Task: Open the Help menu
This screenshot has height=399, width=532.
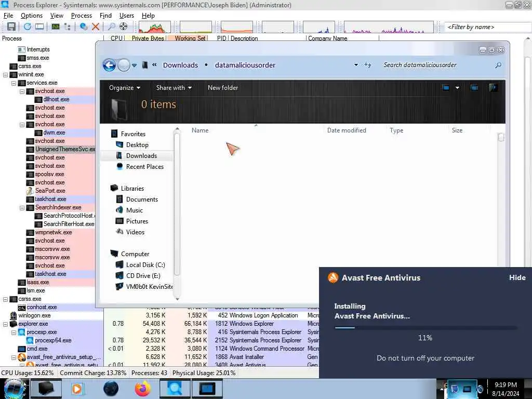Action: [x=148, y=16]
